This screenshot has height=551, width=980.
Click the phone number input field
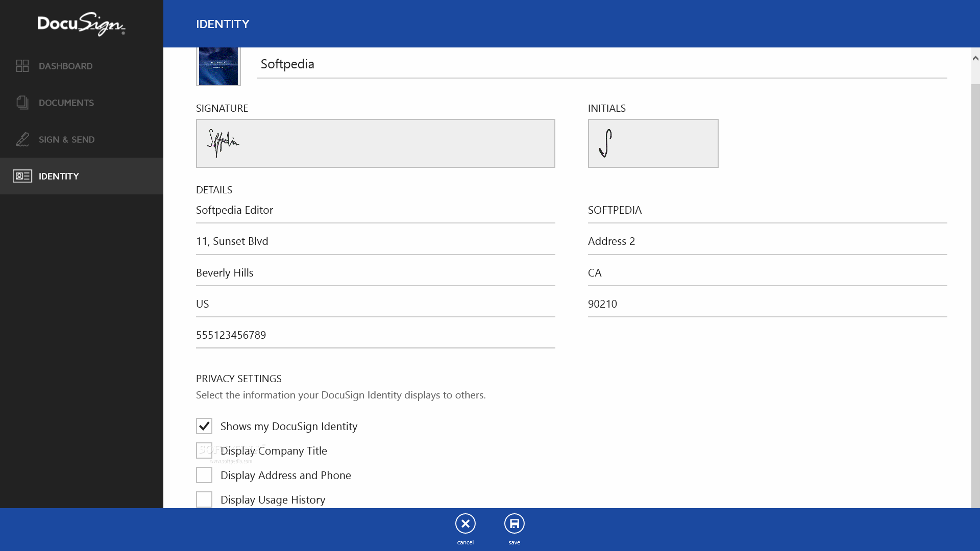pyautogui.click(x=376, y=335)
